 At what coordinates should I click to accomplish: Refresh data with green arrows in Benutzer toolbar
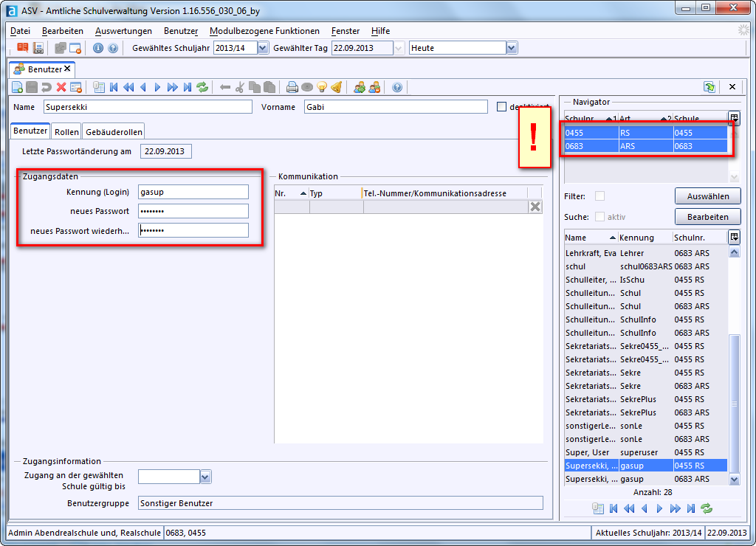(x=202, y=87)
